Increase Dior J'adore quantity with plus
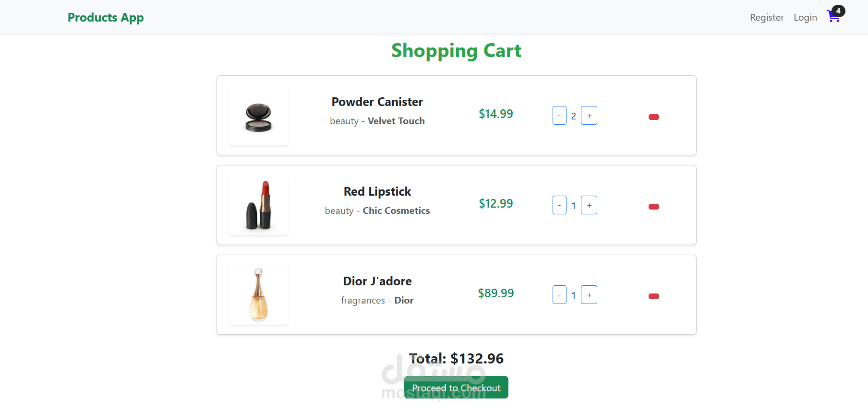 coord(589,295)
